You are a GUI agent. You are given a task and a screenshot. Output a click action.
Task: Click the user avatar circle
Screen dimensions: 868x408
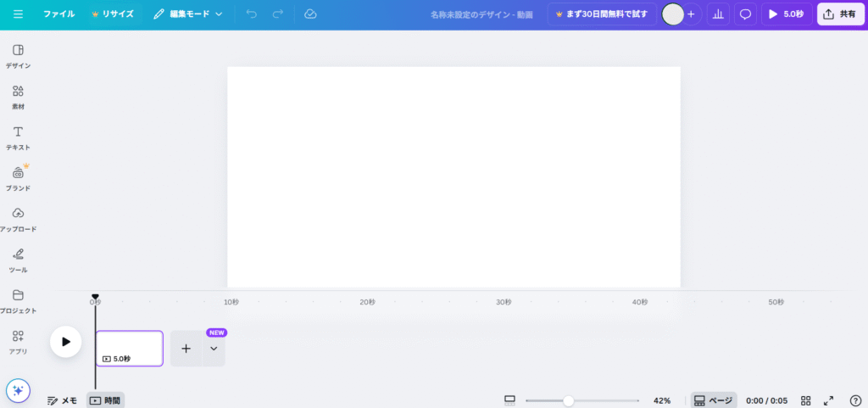(x=673, y=14)
